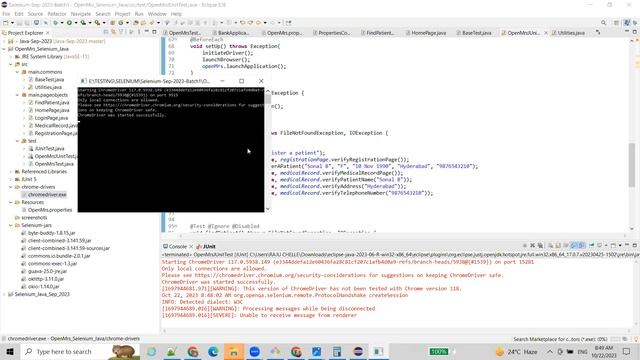This screenshot has width=640, height=360.
Task: Open the Eclipse icon on the taskbar
Action: pyautogui.click(x=358, y=351)
